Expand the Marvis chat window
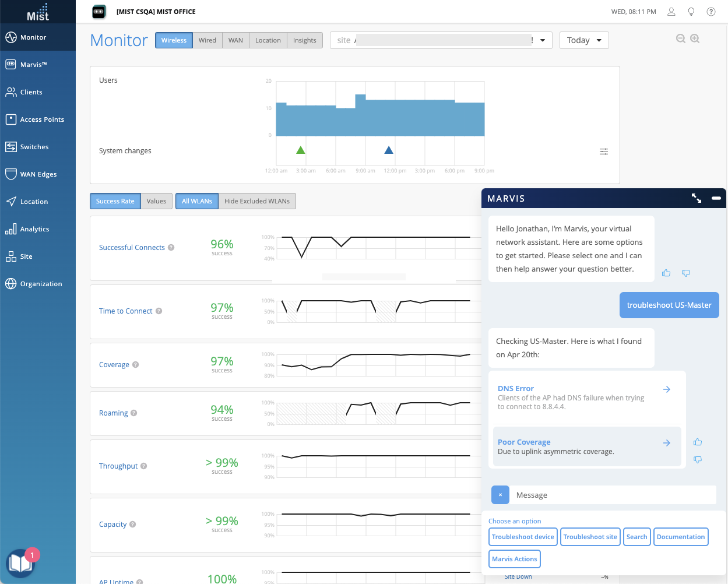The width and height of the screenshot is (728, 584). [x=697, y=198]
